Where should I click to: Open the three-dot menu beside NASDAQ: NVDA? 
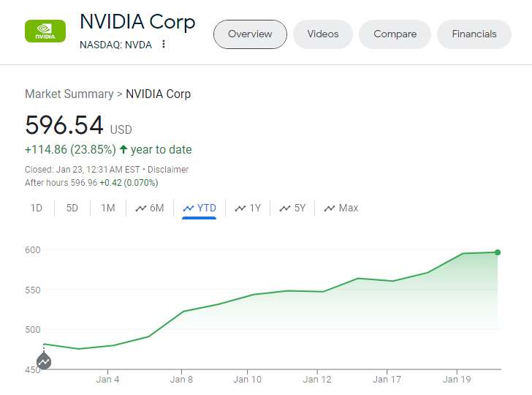164,44
